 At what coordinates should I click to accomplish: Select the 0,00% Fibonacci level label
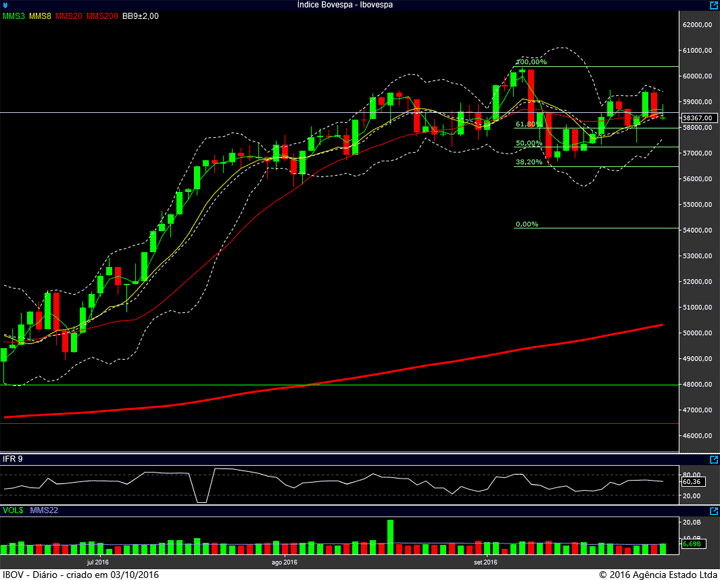pos(527,224)
